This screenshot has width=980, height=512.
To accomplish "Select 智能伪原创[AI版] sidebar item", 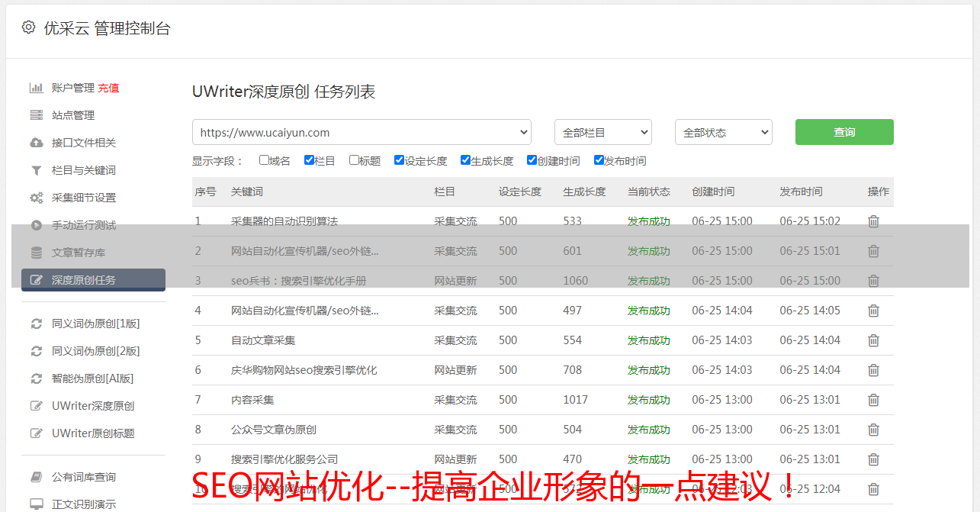I will 92,378.
